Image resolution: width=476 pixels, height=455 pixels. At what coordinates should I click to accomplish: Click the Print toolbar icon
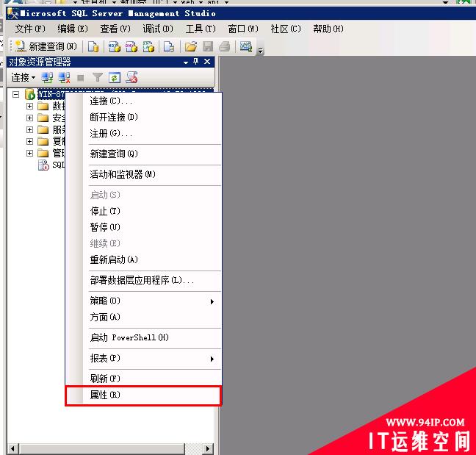[224, 47]
